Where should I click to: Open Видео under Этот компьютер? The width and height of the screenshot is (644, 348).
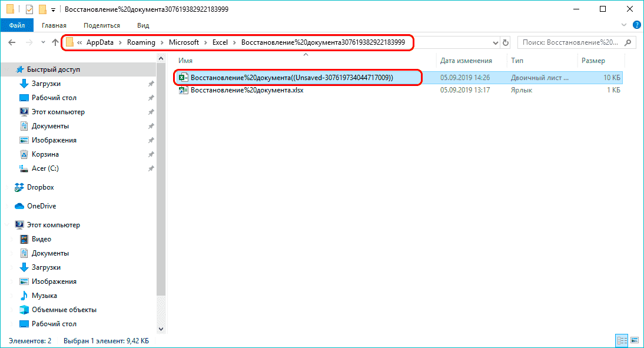tap(41, 239)
